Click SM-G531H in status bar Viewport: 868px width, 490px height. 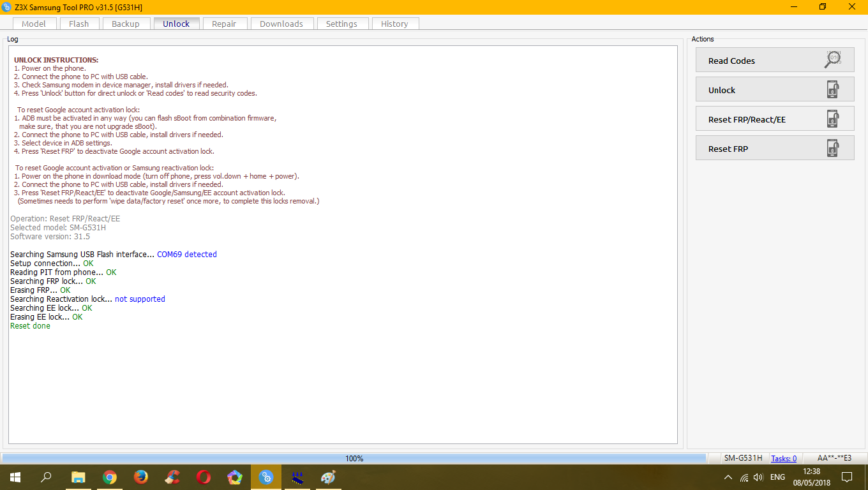tap(743, 458)
